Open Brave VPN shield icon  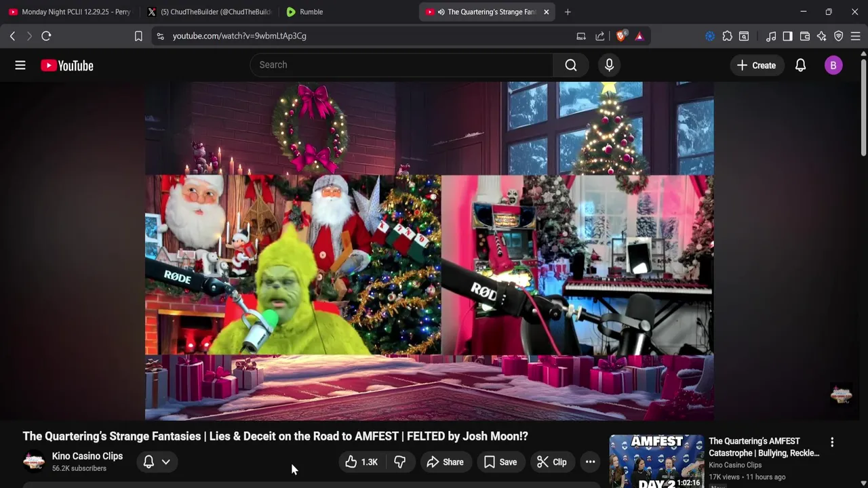(x=839, y=36)
